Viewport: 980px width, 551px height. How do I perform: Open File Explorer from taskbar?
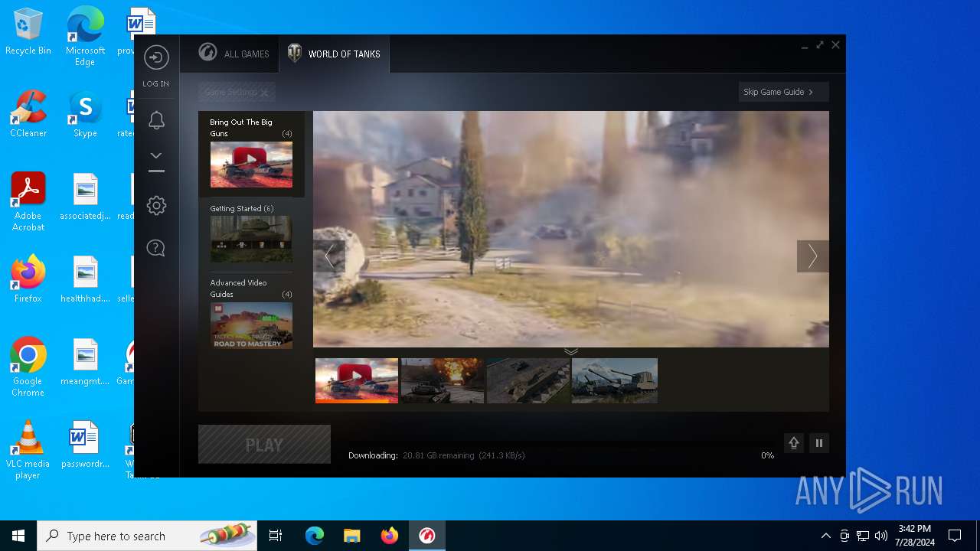click(351, 536)
